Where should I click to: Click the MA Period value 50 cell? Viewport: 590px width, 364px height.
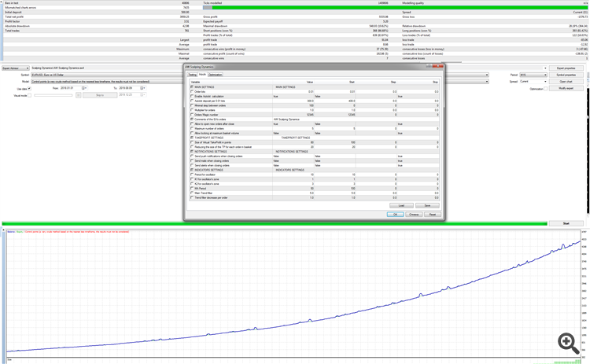click(x=293, y=189)
